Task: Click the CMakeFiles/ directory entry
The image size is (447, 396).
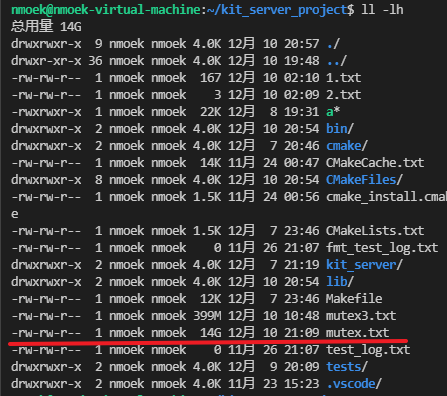Action: click(x=364, y=180)
